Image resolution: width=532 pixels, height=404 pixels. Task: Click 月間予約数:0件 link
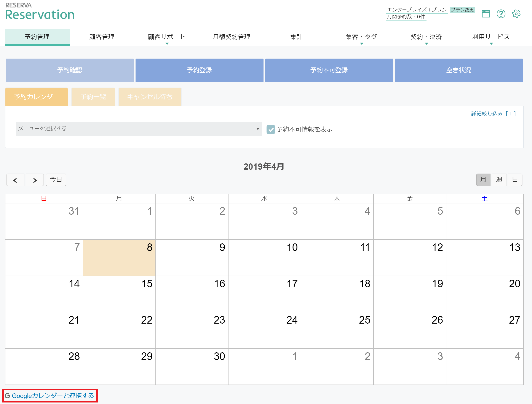coord(406,17)
